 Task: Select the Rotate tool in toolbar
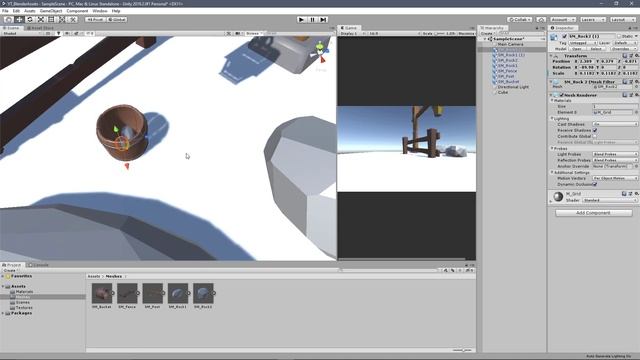pyautogui.click(x=30, y=20)
